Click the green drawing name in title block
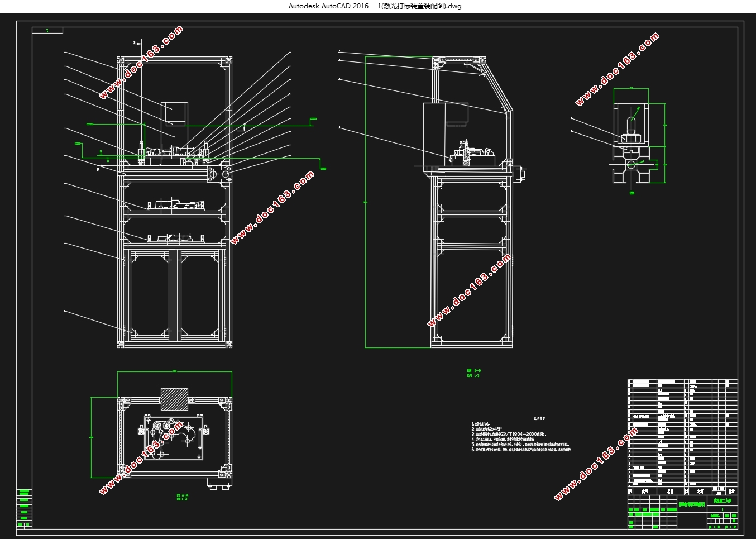 pos(692,504)
